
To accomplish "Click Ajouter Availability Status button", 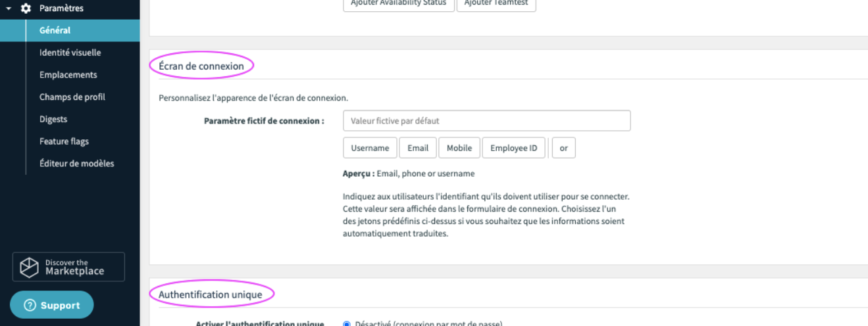I will pos(399,3).
